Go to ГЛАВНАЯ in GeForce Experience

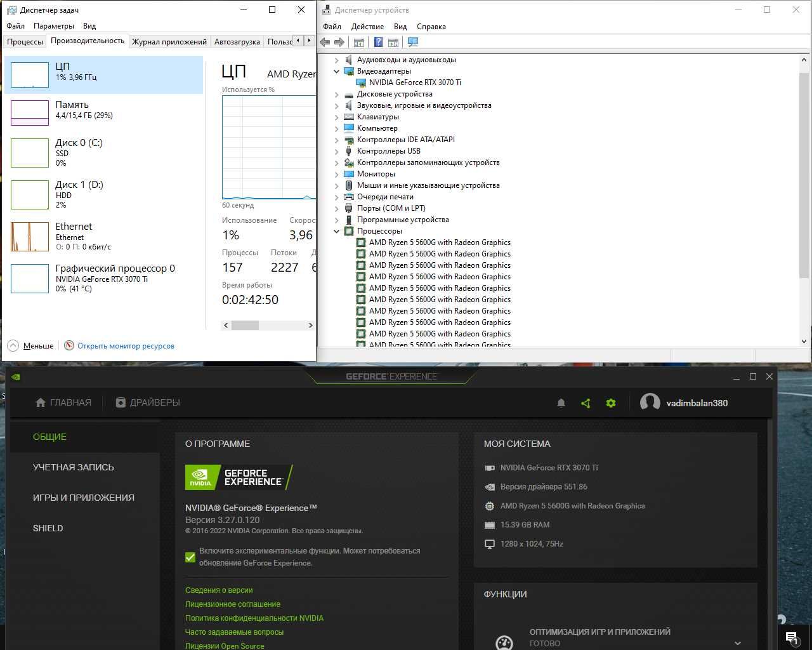pyautogui.click(x=63, y=402)
